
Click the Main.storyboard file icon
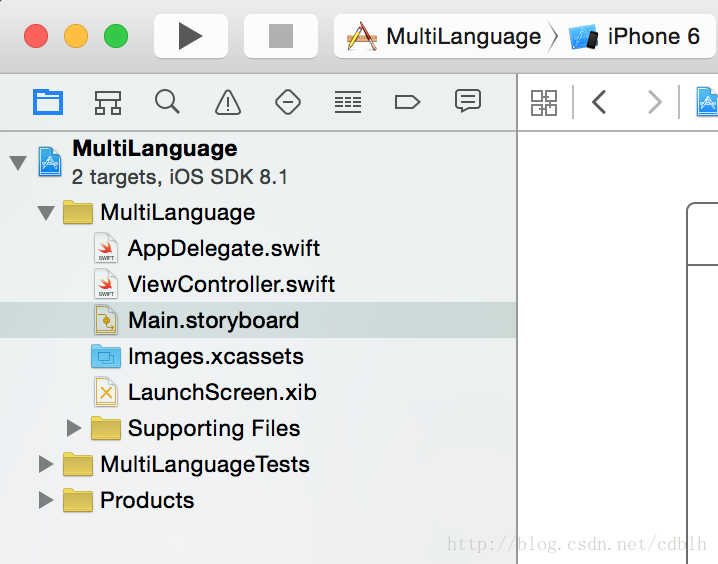(x=106, y=320)
